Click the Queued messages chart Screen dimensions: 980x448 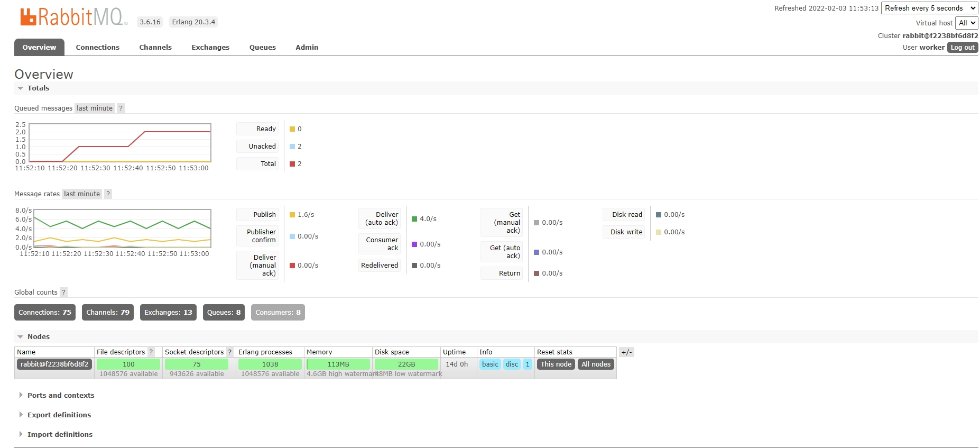(x=120, y=143)
